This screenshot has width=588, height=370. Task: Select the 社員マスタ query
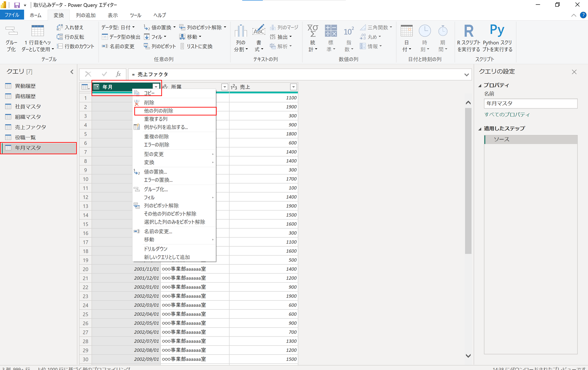click(x=39, y=107)
